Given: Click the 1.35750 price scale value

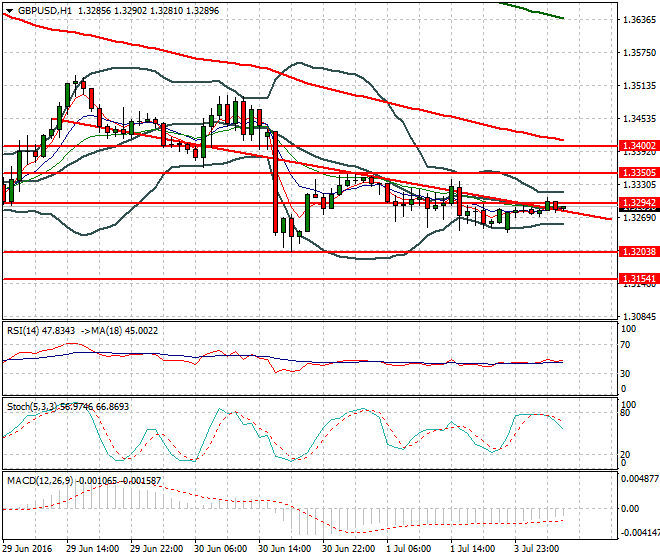Looking at the screenshot, I should [639, 53].
